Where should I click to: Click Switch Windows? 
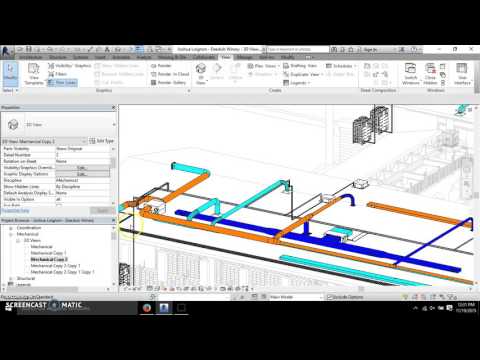pyautogui.click(x=411, y=74)
